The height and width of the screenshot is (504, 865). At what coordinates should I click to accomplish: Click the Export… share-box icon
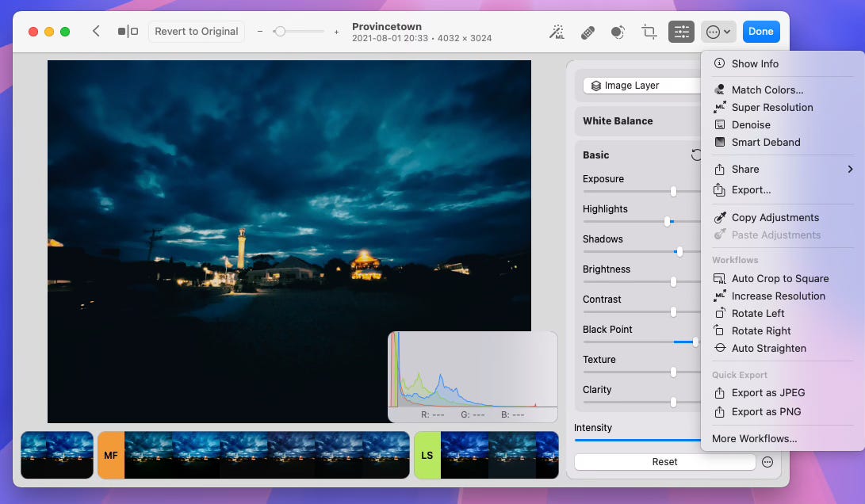pos(719,190)
